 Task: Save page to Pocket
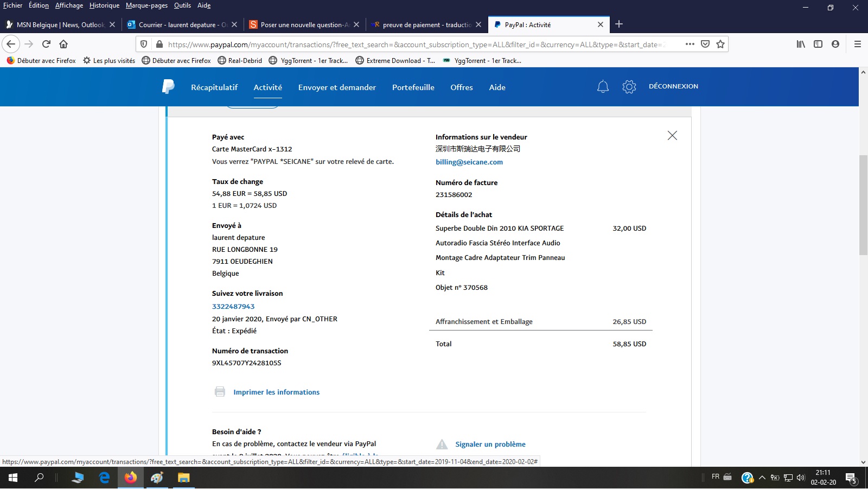pyautogui.click(x=705, y=44)
